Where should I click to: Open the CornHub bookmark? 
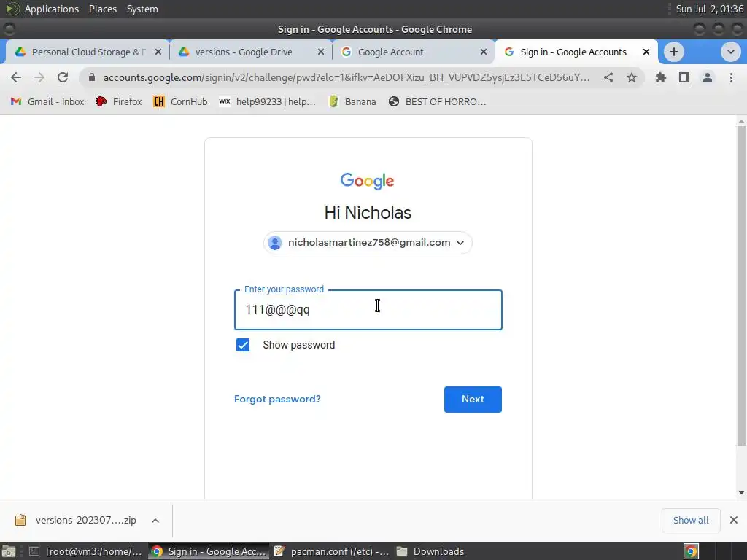[180, 101]
